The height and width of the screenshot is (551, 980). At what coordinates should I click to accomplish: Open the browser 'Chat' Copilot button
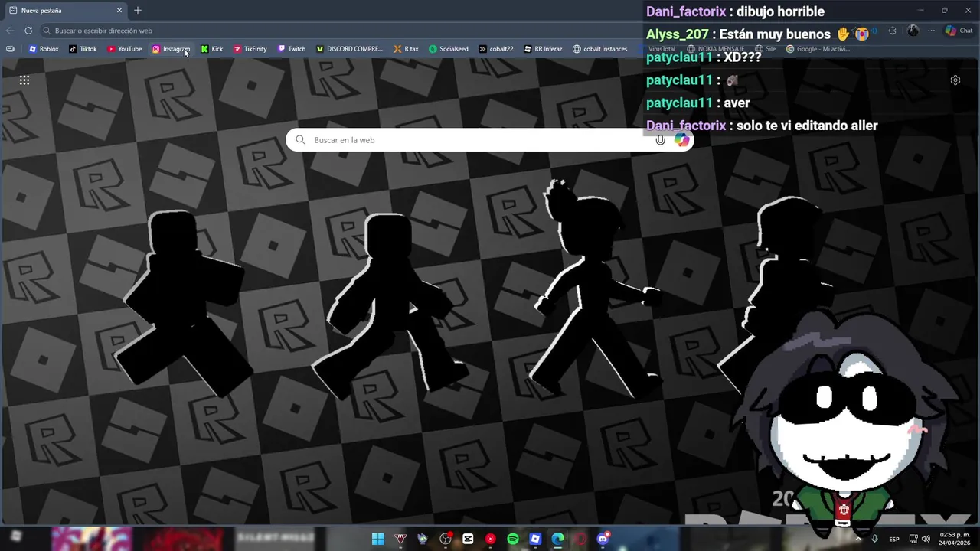click(x=959, y=31)
